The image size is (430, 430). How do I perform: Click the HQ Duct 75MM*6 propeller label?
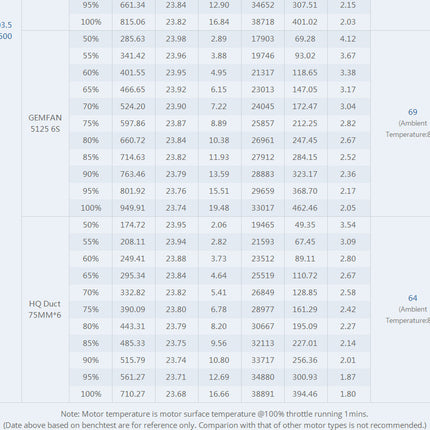pyautogui.click(x=45, y=309)
